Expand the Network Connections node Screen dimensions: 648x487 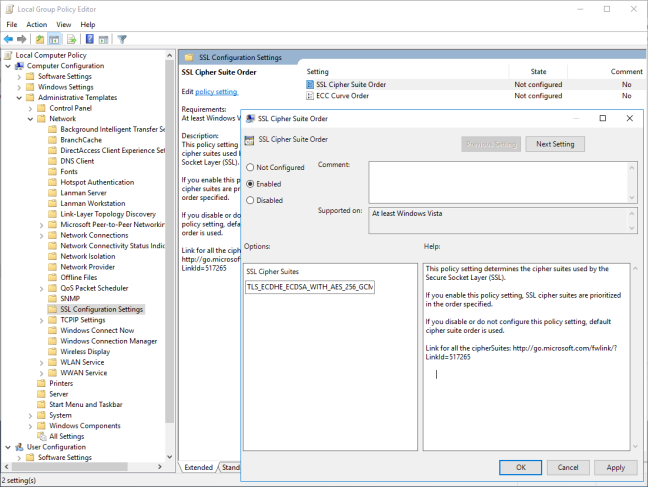point(41,235)
